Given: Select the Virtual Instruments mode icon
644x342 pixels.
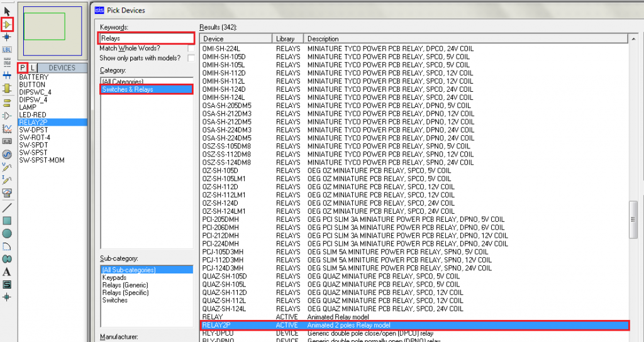Looking at the screenshot, I should point(7,192).
